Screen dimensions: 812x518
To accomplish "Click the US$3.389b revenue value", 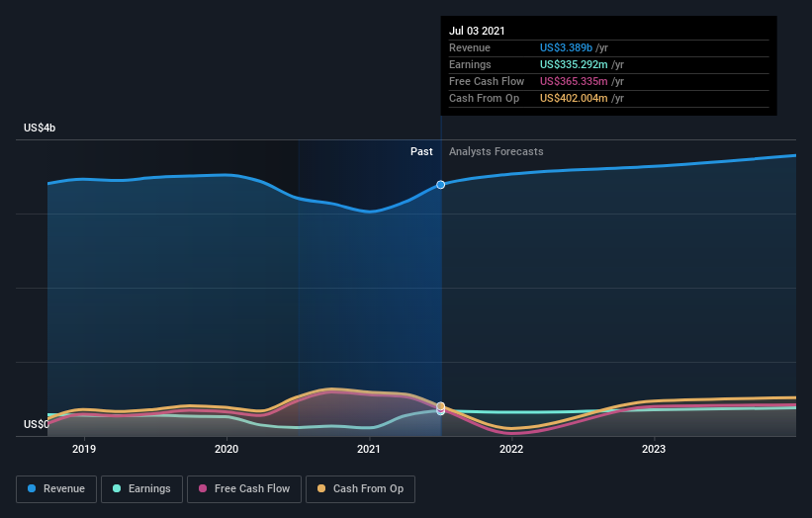I will coord(566,47).
